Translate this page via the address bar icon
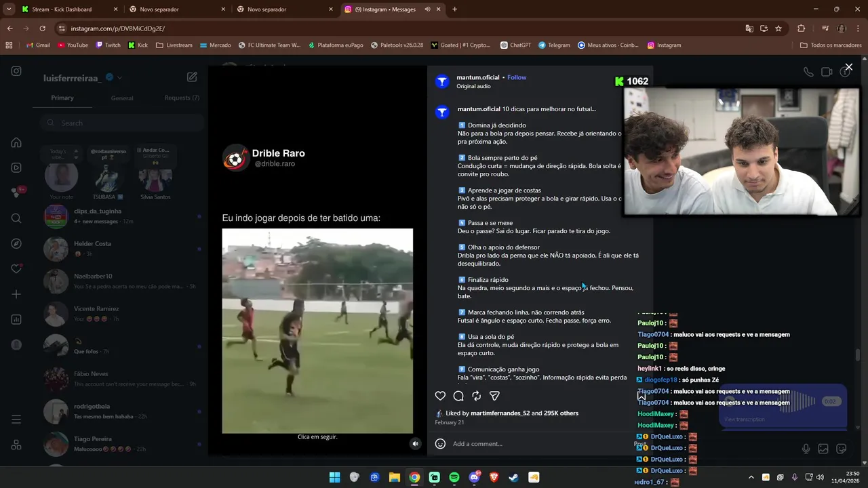 [749, 28]
